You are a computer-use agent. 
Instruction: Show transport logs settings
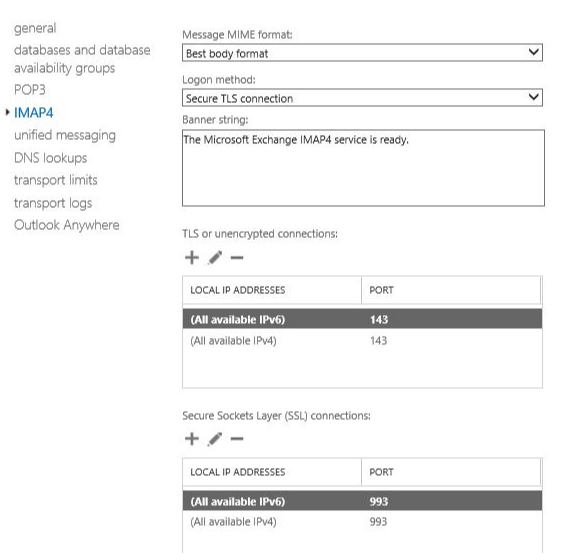53,203
